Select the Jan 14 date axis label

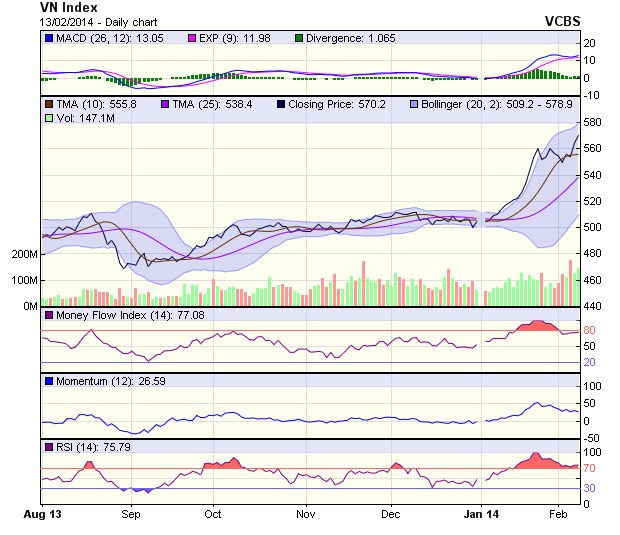482,513
